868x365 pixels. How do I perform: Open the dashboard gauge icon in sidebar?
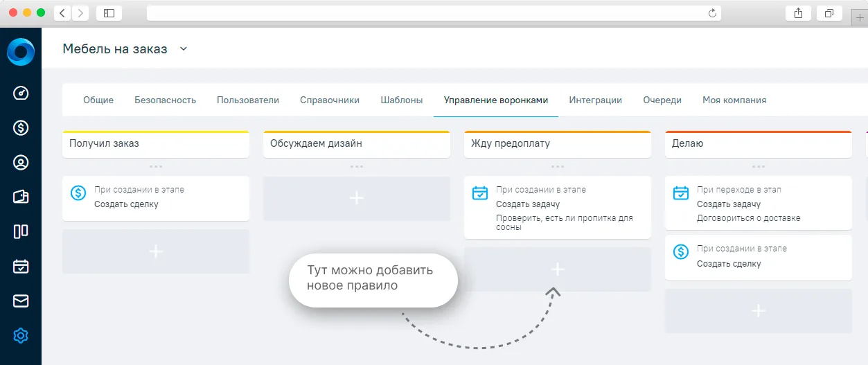pos(21,93)
